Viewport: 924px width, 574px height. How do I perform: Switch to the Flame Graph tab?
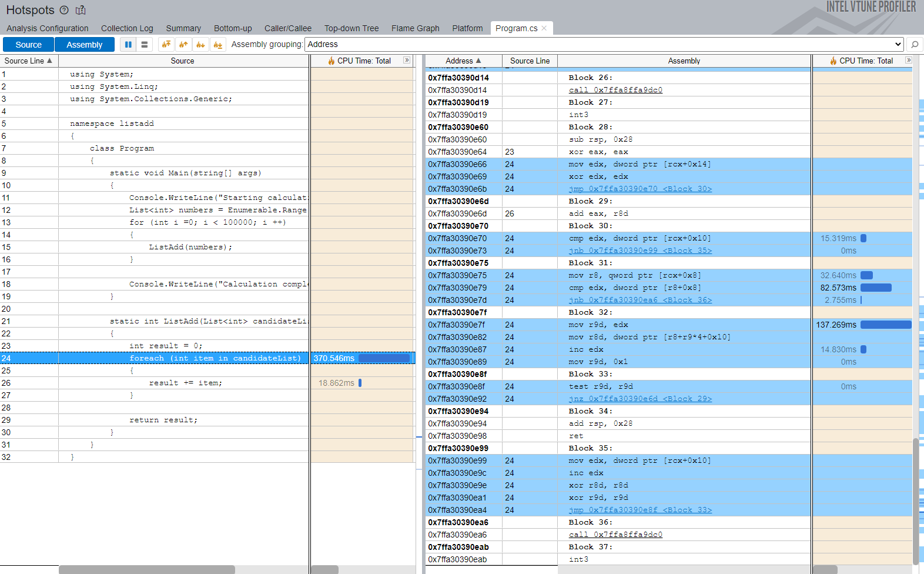tap(415, 28)
